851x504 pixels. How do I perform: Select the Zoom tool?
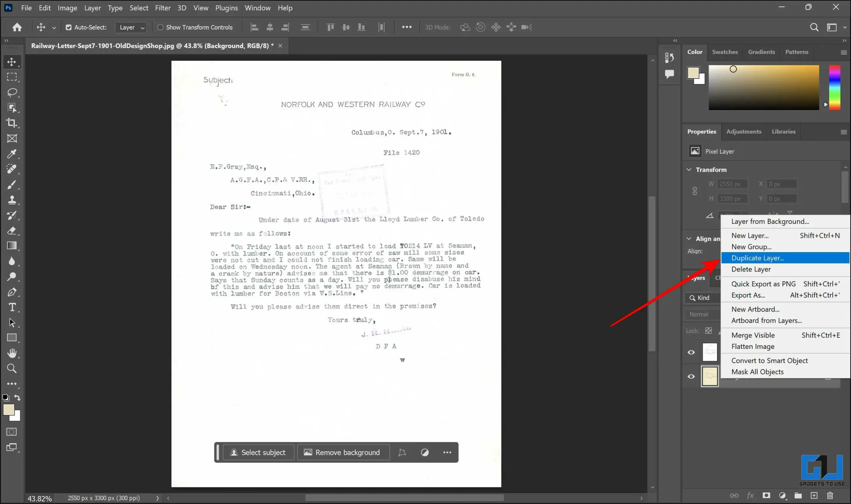coord(12,368)
